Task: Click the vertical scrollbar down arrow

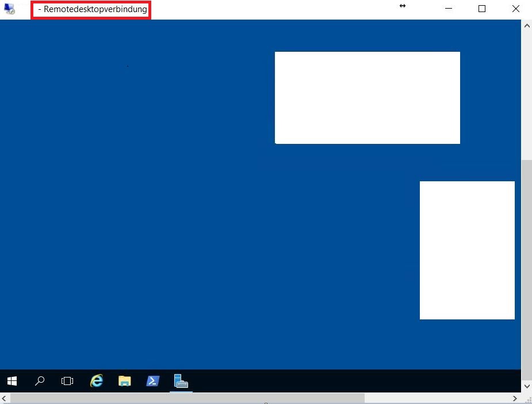Action: (x=526, y=386)
